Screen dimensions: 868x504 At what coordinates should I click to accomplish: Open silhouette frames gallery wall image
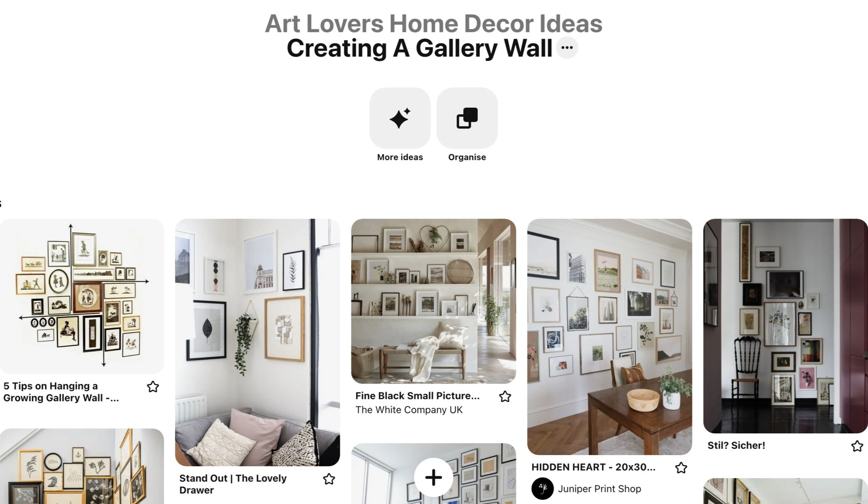(82, 296)
